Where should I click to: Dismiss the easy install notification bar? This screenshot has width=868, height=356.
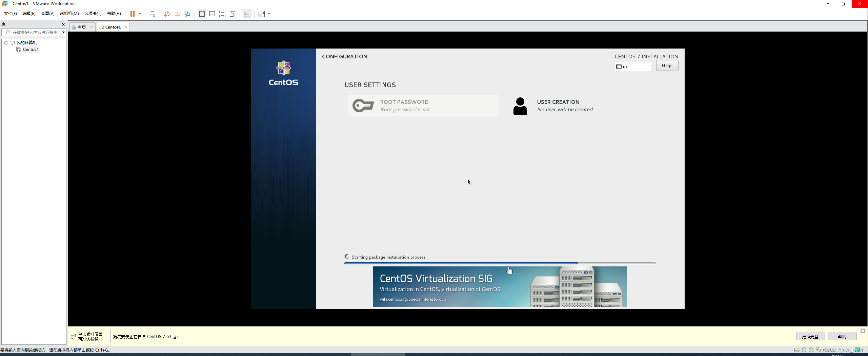tap(863, 331)
